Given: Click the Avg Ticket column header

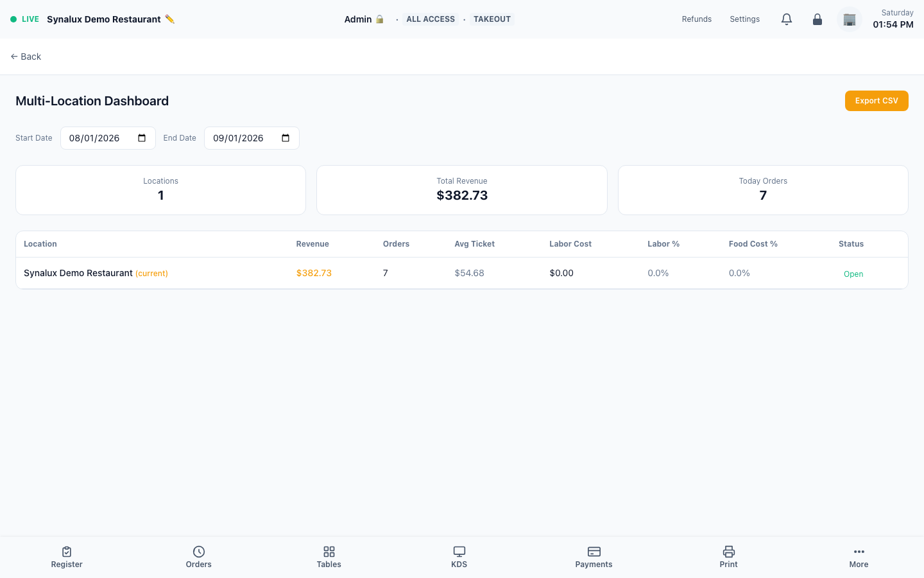Looking at the screenshot, I should pyautogui.click(x=475, y=244).
